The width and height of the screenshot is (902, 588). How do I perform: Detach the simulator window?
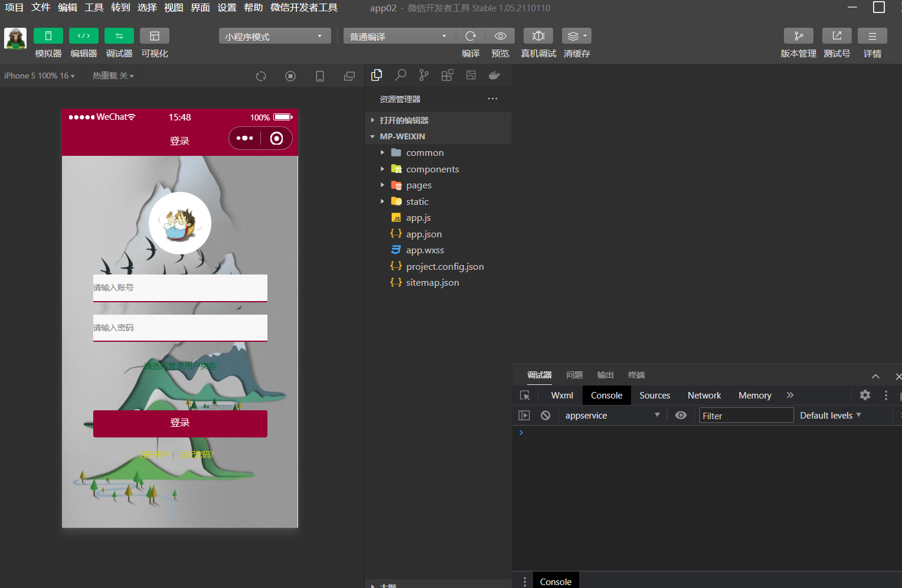(349, 76)
